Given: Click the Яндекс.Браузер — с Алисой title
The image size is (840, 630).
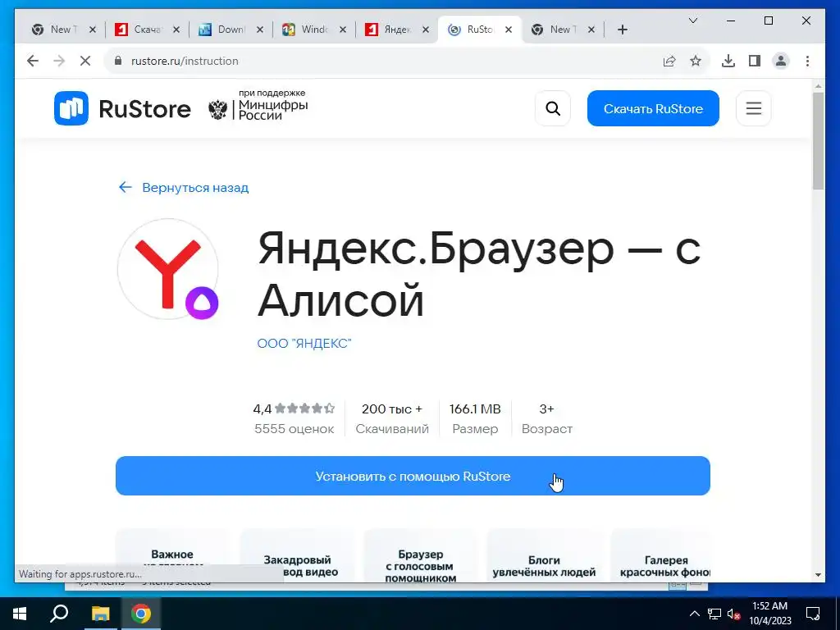Looking at the screenshot, I should click(x=479, y=274).
